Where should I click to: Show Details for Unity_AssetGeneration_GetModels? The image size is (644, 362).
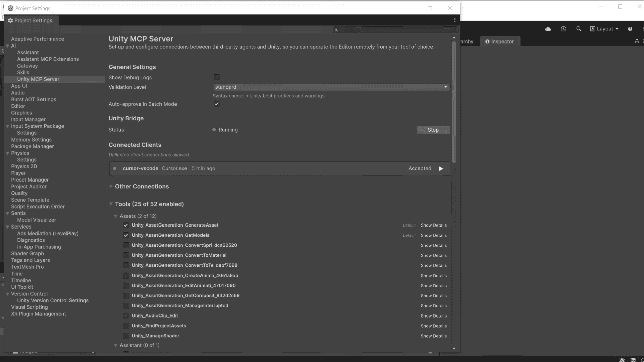(x=434, y=235)
